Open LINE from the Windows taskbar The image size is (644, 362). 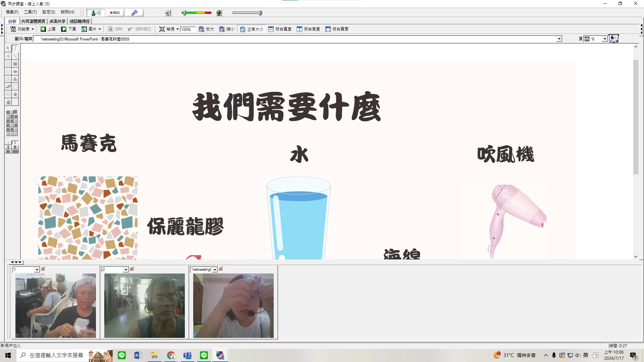click(122, 355)
